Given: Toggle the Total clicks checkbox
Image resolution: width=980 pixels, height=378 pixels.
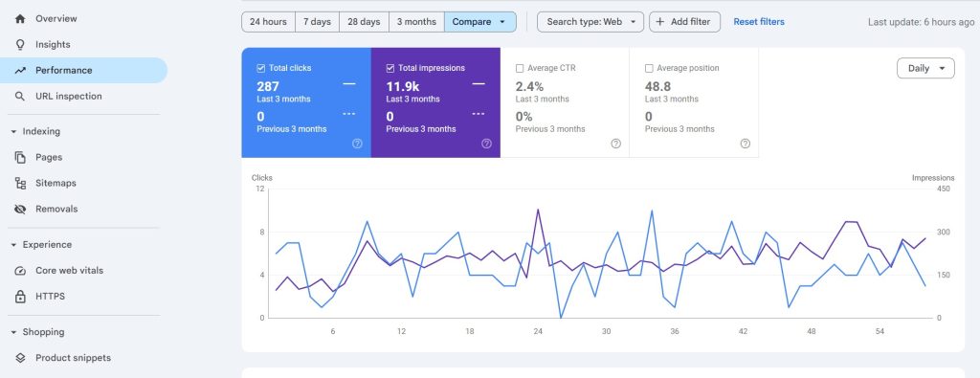Looking at the screenshot, I should (260, 68).
